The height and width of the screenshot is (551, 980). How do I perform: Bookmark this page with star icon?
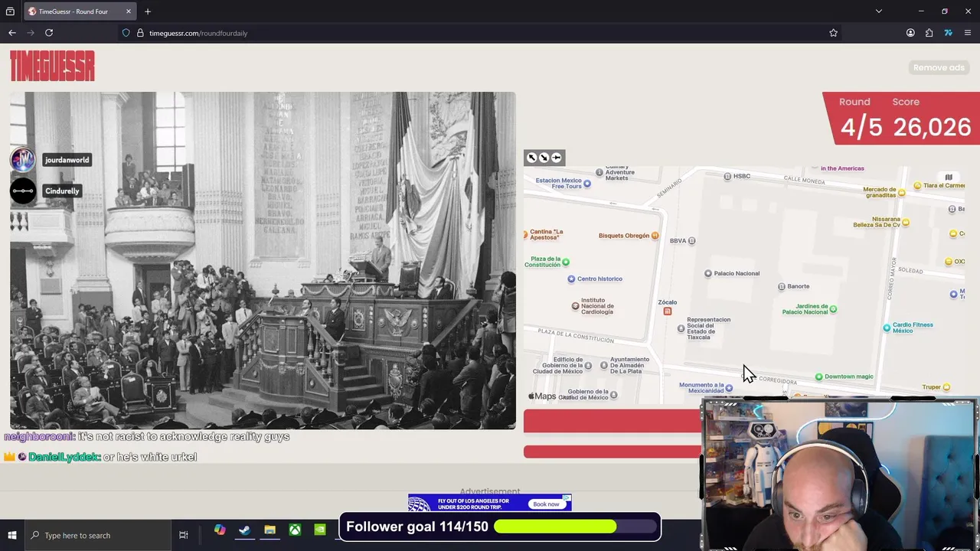pyautogui.click(x=833, y=33)
